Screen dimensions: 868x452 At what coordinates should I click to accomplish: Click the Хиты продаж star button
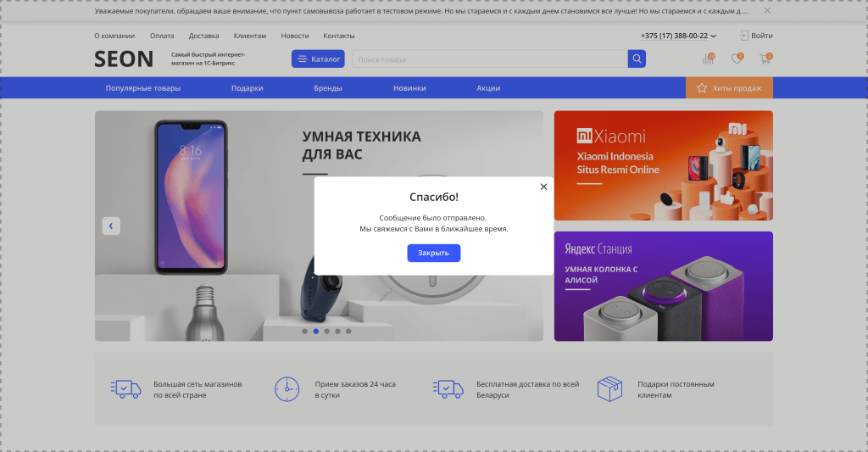pos(729,88)
